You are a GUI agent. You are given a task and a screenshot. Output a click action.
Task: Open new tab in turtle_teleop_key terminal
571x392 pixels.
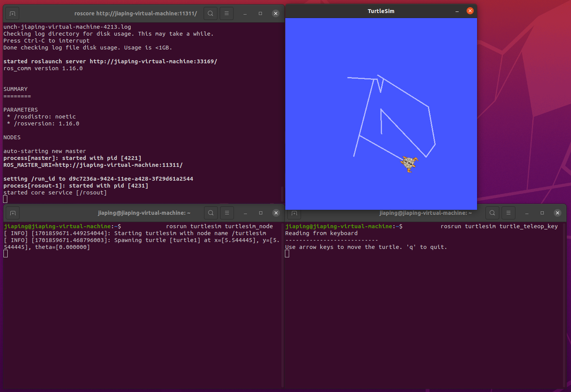coord(294,214)
